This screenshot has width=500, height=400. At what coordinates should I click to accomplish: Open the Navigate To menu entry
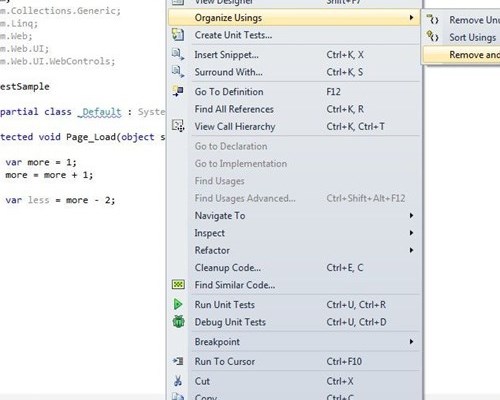[x=294, y=215]
